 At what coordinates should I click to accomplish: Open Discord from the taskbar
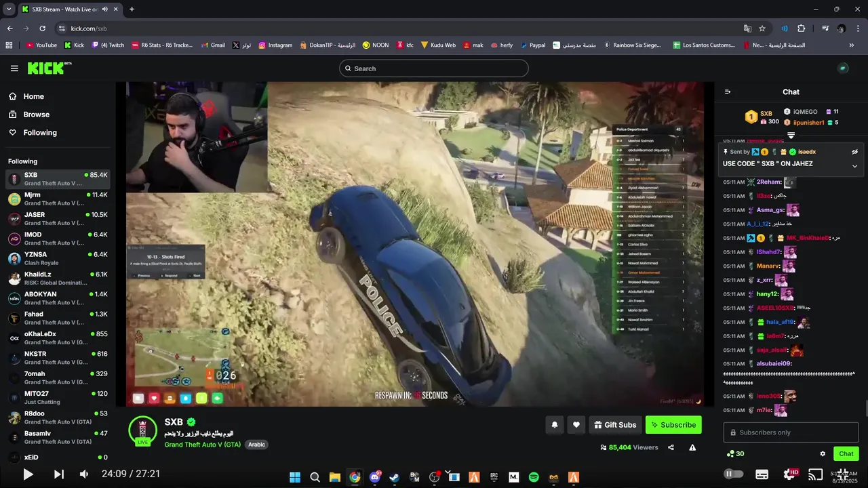click(375, 477)
